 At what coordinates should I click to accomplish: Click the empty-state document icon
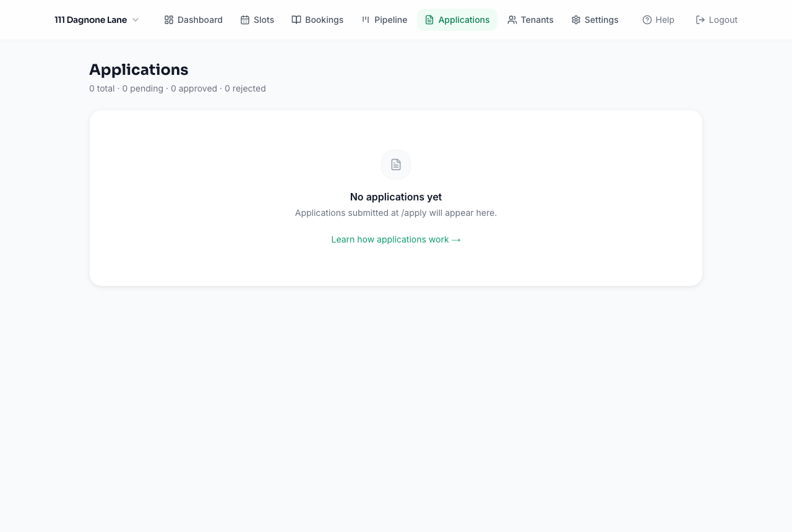pyautogui.click(x=396, y=165)
